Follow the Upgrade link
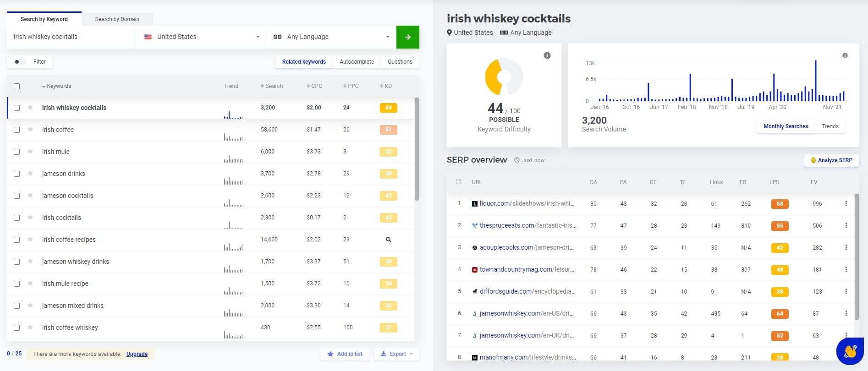Viewport: 868px width, 371px height. pos(137,354)
